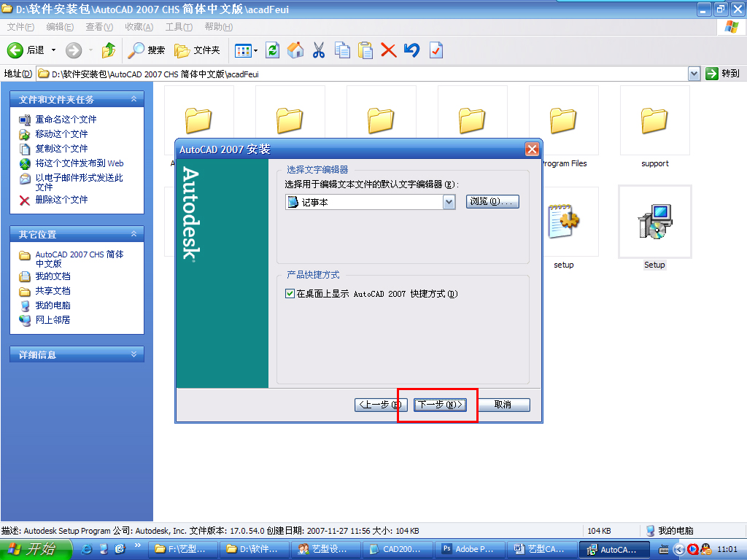Image resolution: width=747 pixels, height=560 pixels.
Task: Click the Home house icon
Action: coord(296,50)
